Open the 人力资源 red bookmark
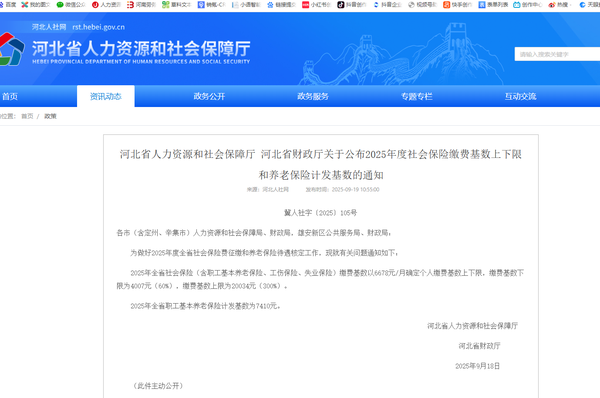 tap(106, 5)
